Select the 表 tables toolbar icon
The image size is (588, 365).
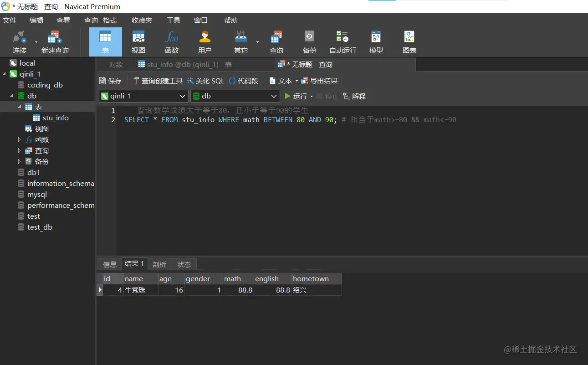click(x=105, y=42)
